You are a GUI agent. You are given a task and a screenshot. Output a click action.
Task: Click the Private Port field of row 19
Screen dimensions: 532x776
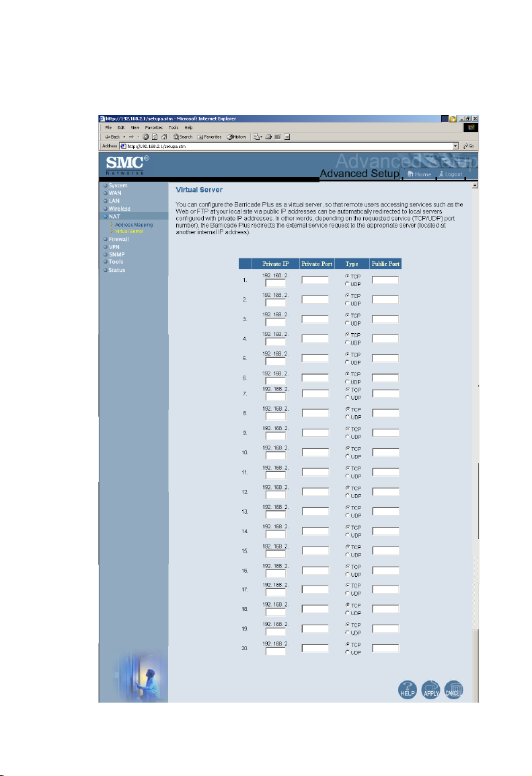(x=315, y=629)
